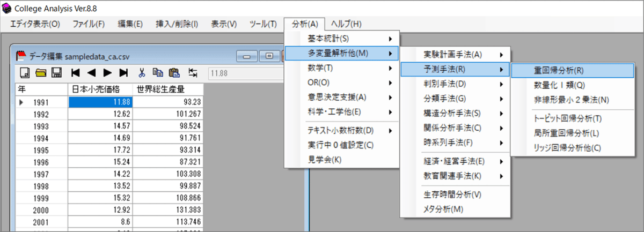Expand the 教育関連手法(K) submenu
Viewport: 644px width, 232px height.
(x=455, y=175)
